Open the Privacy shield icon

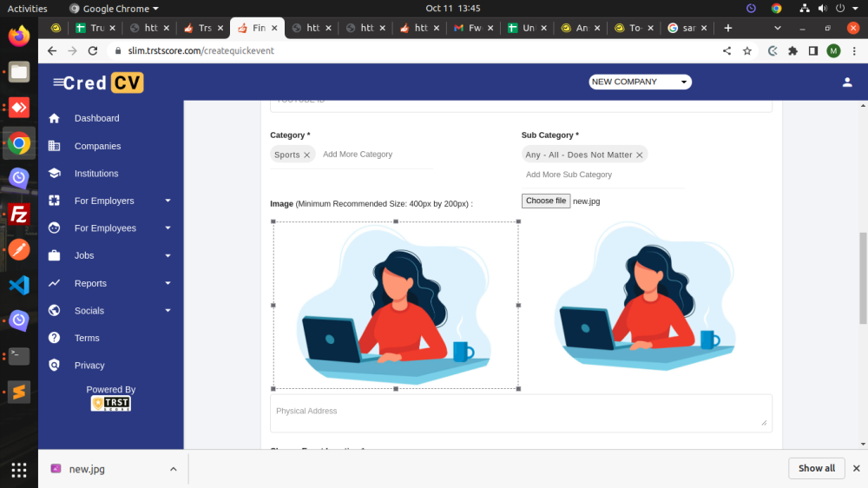54,365
